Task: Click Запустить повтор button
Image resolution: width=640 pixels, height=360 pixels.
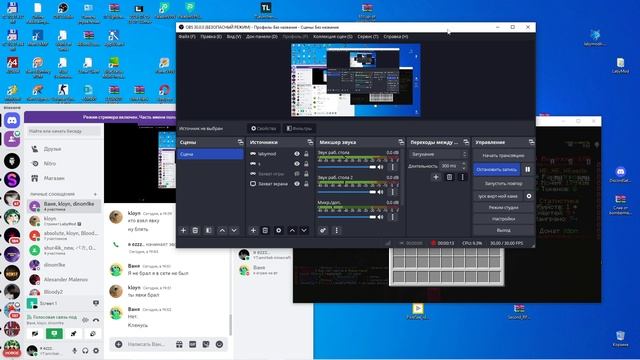Action: point(503,183)
